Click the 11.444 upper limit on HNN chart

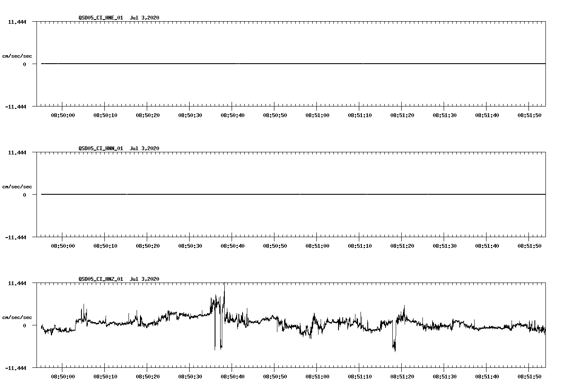pyautogui.click(x=17, y=153)
